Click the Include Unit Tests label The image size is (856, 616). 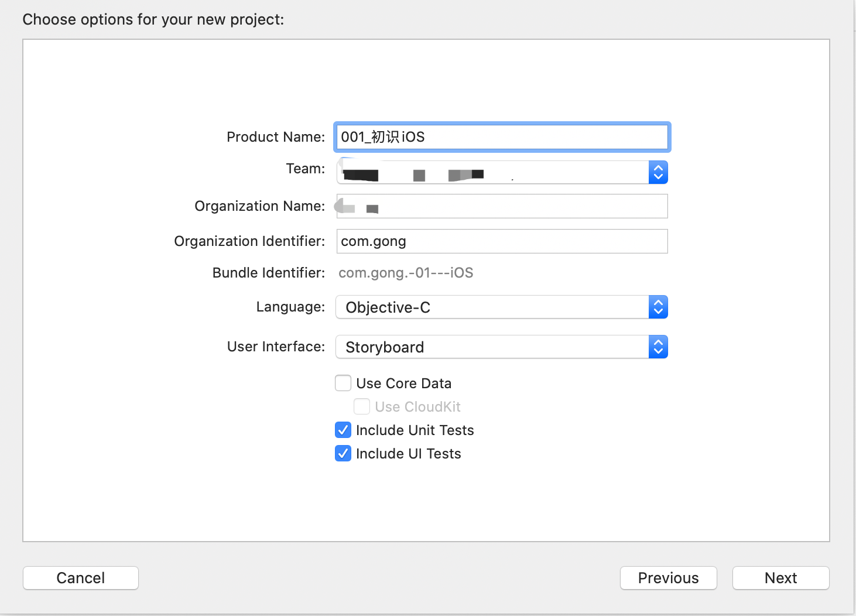coord(415,430)
